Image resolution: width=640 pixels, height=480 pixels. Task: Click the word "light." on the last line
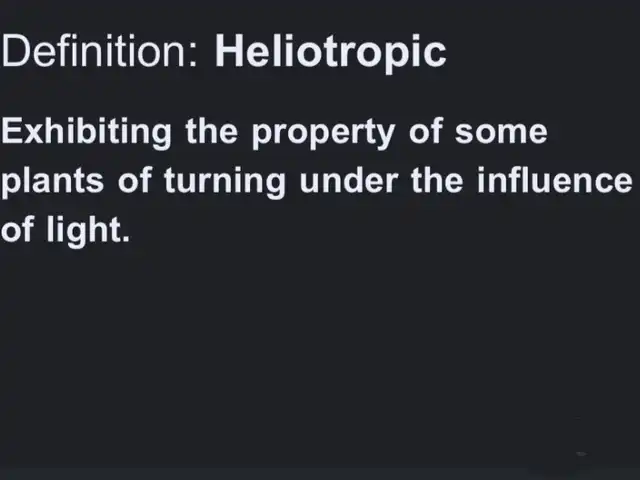click(88, 231)
